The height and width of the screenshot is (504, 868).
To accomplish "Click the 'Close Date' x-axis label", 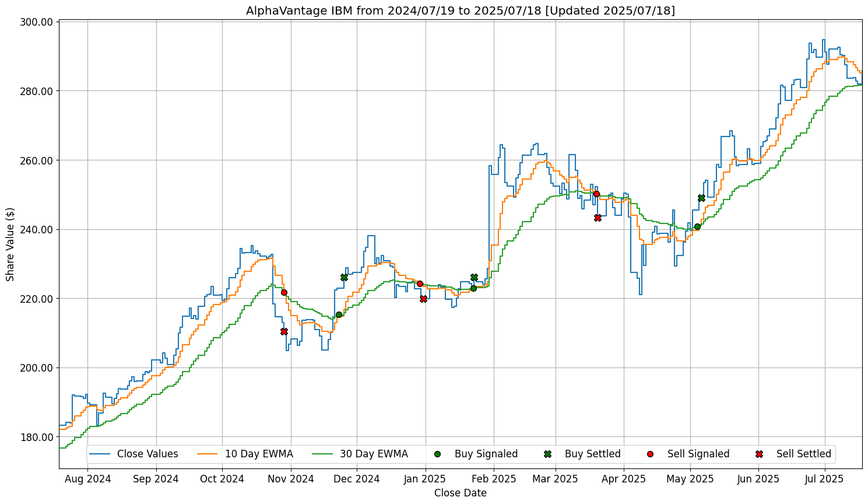I will (x=461, y=493).
